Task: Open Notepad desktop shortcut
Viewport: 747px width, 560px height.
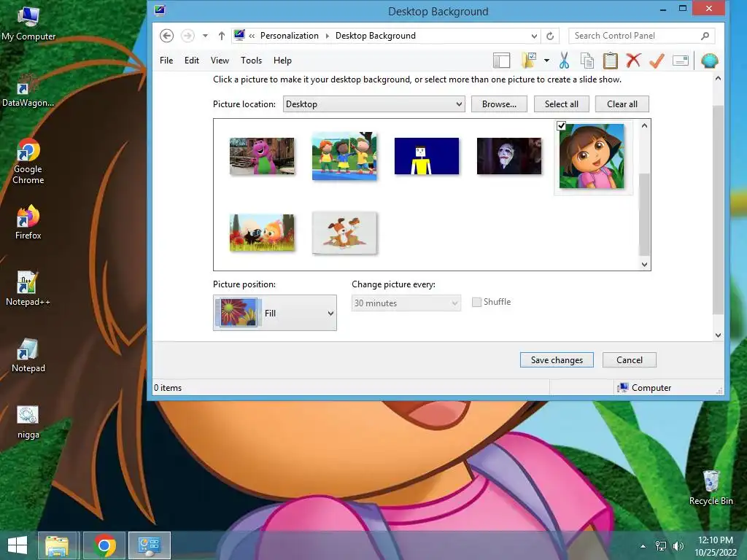Action: tap(28, 355)
